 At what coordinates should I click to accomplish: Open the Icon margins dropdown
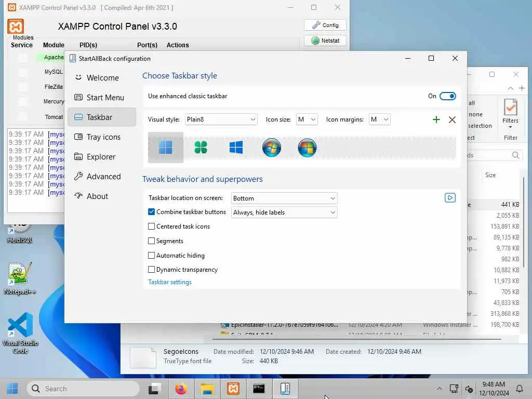(x=379, y=119)
